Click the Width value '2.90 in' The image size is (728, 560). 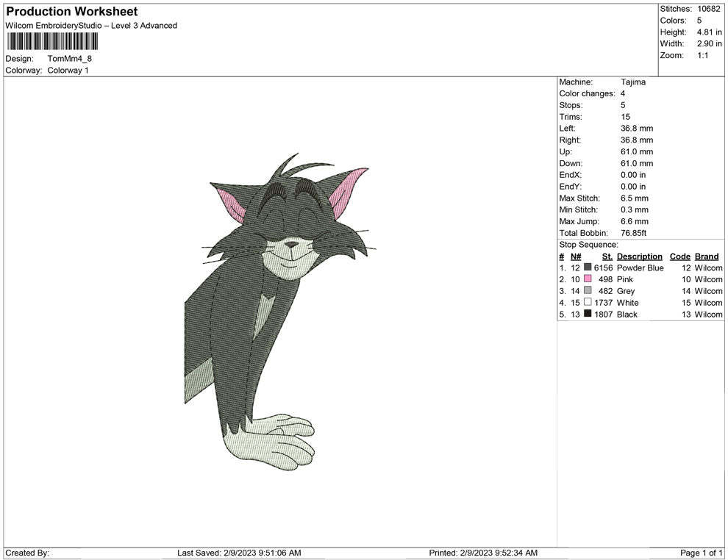click(x=709, y=43)
